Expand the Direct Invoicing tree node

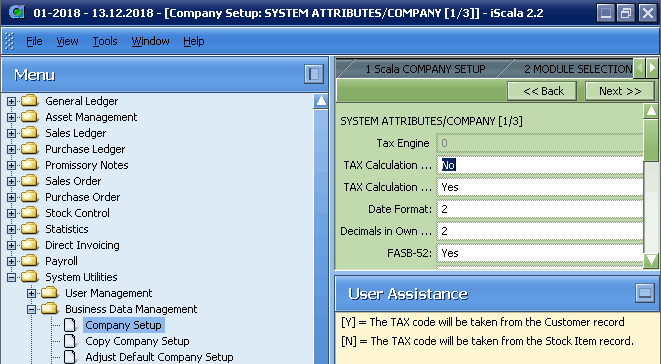point(11,245)
